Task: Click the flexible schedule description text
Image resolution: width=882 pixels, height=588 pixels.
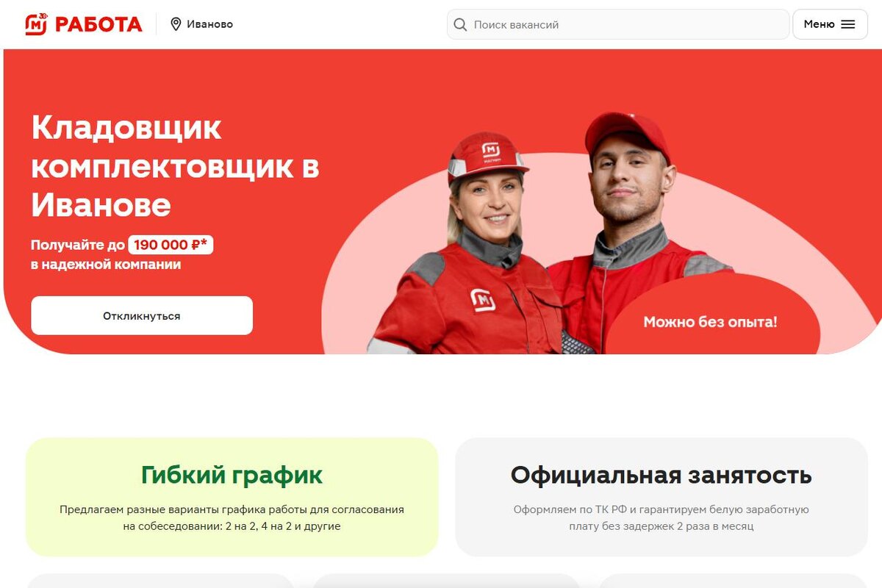Action: coord(232,517)
